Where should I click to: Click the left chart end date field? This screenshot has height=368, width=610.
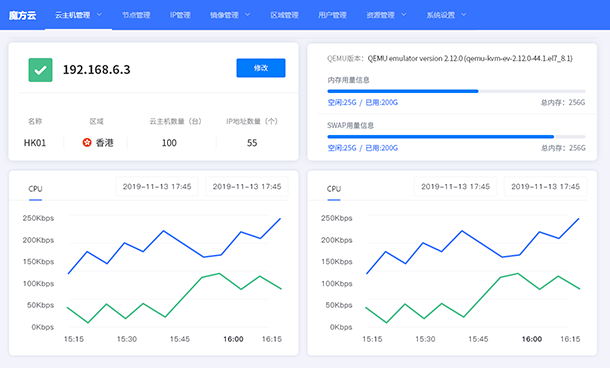click(247, 187)
